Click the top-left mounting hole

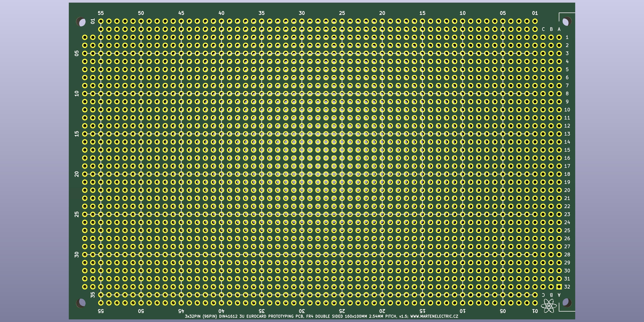(81, 22)
